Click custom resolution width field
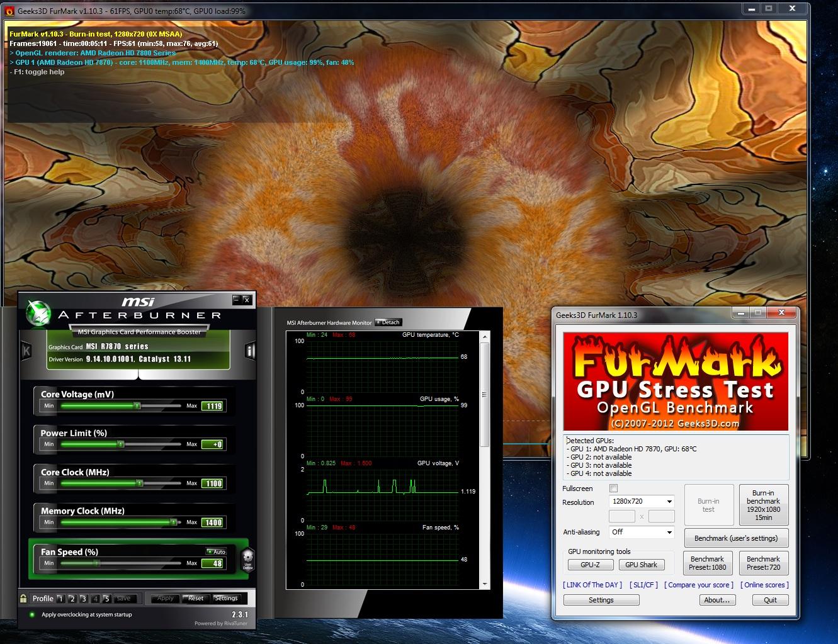838x644 pixels. (622, 516)
